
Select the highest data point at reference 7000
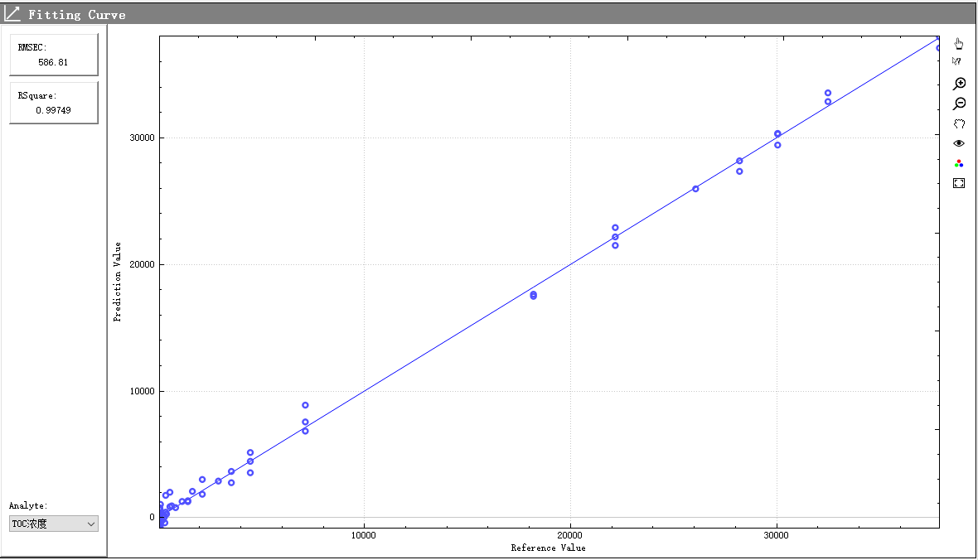coord(305,405)
